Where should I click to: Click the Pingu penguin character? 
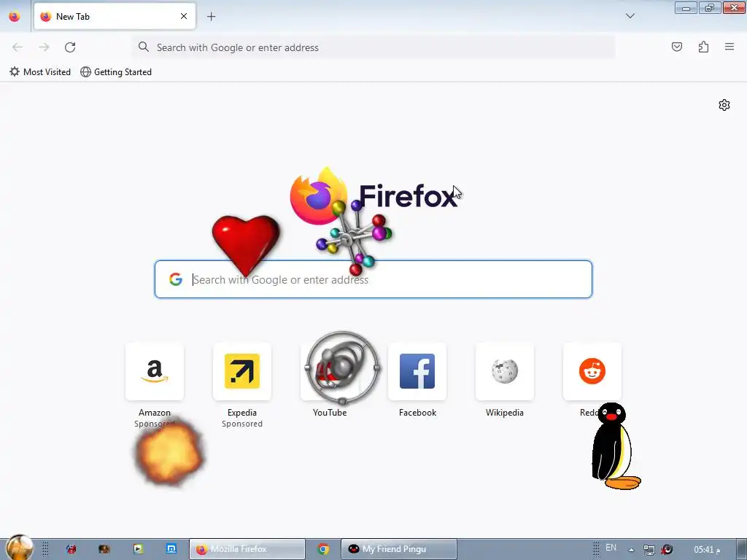[616, 446]
